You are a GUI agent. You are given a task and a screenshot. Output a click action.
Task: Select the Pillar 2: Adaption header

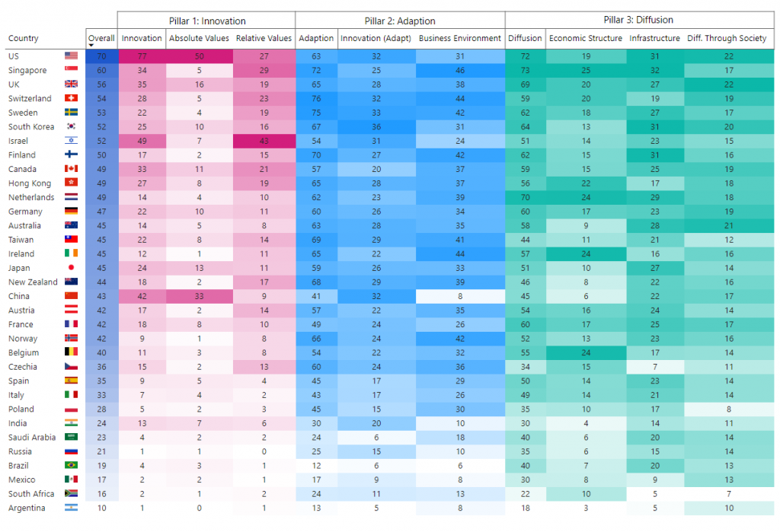click(x=400, y=21)
